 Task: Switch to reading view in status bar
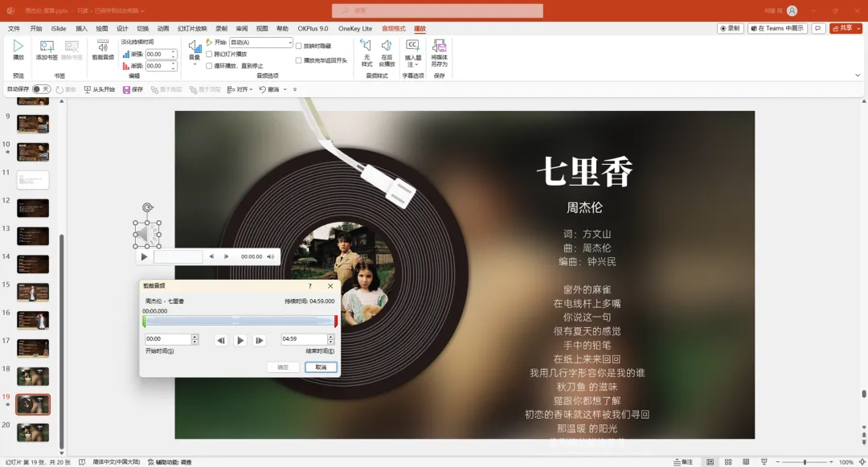click(x=746, y=462)
